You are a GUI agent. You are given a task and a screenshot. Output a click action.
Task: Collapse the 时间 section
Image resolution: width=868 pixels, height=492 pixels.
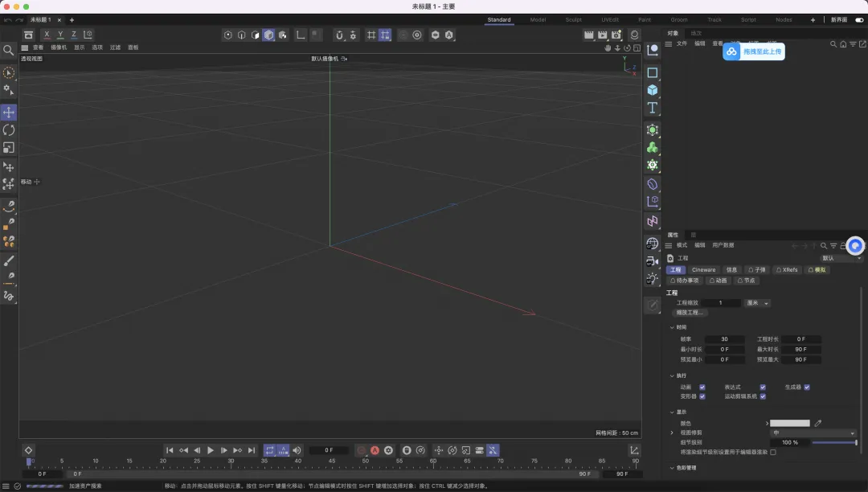[x=672, y=328]
